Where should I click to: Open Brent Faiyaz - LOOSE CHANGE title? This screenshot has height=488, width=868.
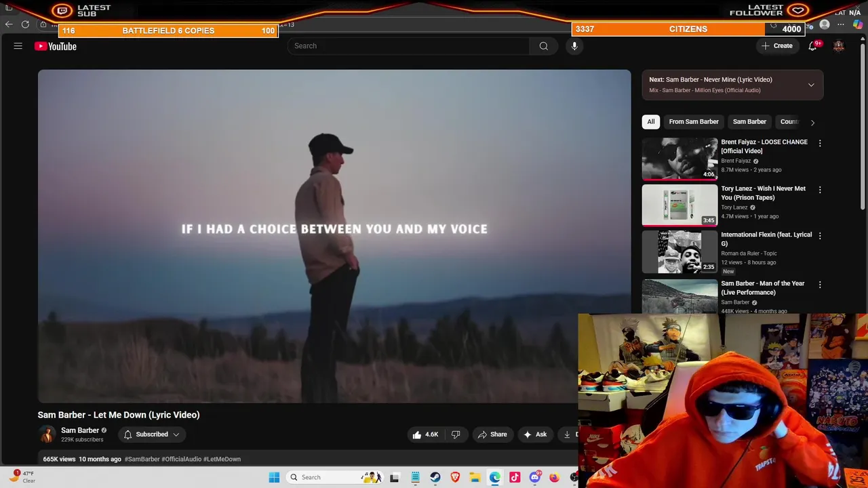(764, 146)
